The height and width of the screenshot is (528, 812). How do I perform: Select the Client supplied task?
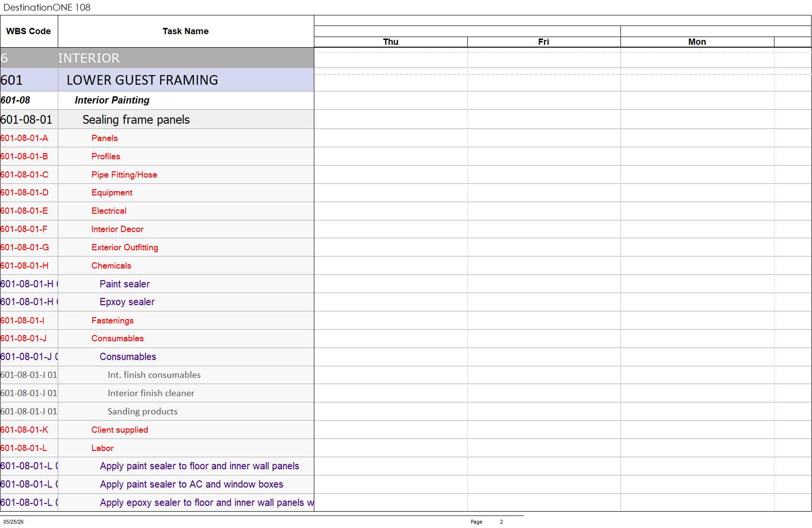pyautogui.click(x=120, y=430)
